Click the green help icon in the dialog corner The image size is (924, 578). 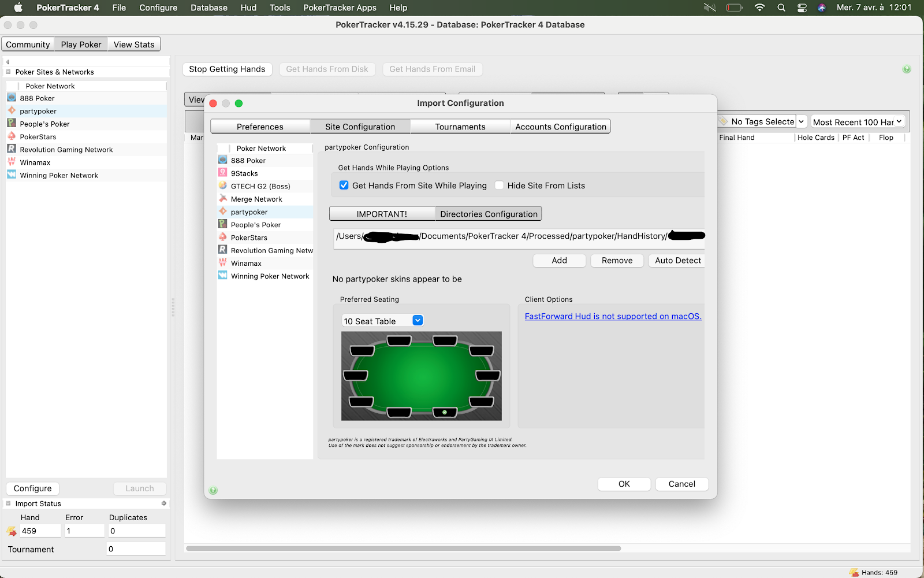coord(213,490)
